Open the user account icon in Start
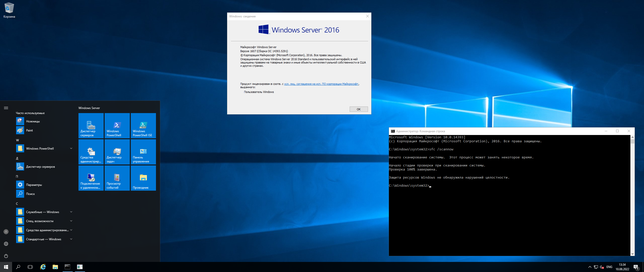This screenshot has width=644, height=272. tap(6, 232)
